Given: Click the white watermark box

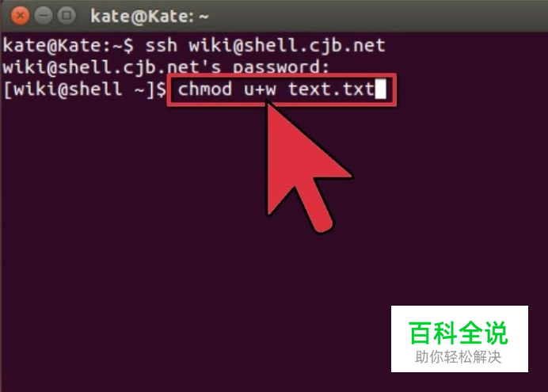Looking at the screenshot, I should click(x=459, y=339).
